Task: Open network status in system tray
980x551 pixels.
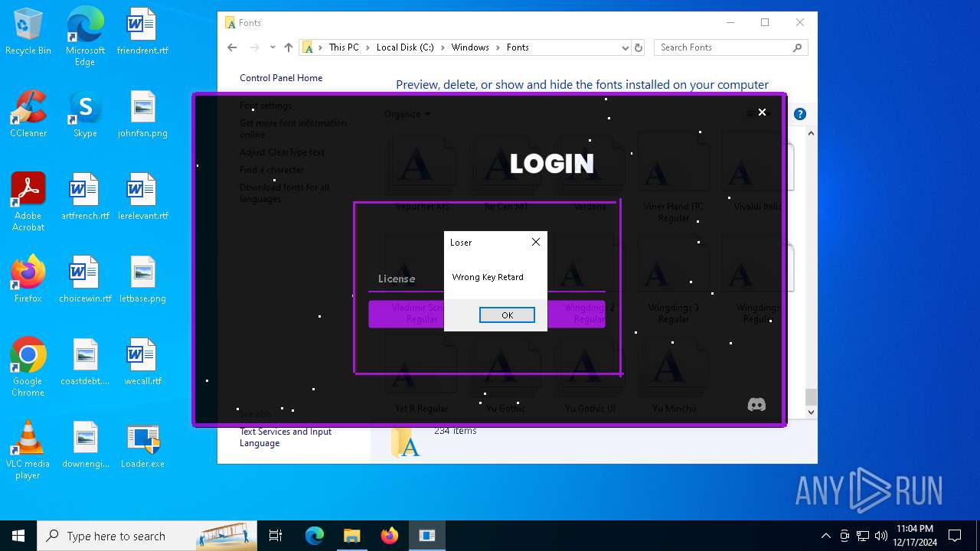Action: coord(862,536)
